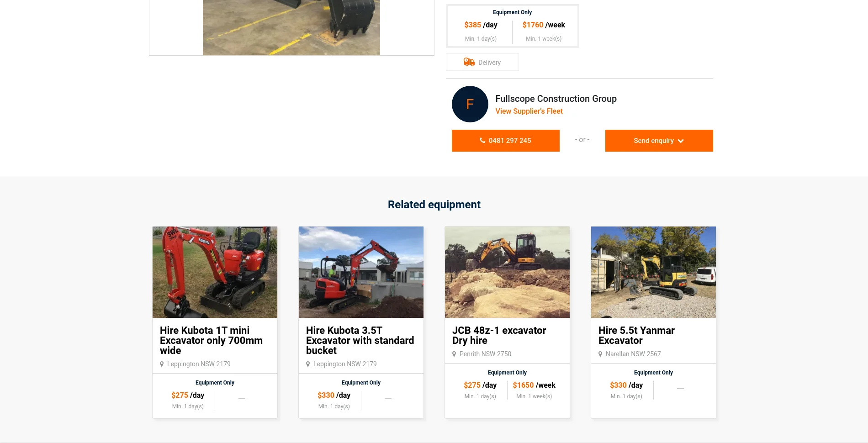Image resolution: width=868 pixels, height=443 pixels.
Task: Open the JCB 48z-1 excavator photo
Action: click(x=507, y=272)
